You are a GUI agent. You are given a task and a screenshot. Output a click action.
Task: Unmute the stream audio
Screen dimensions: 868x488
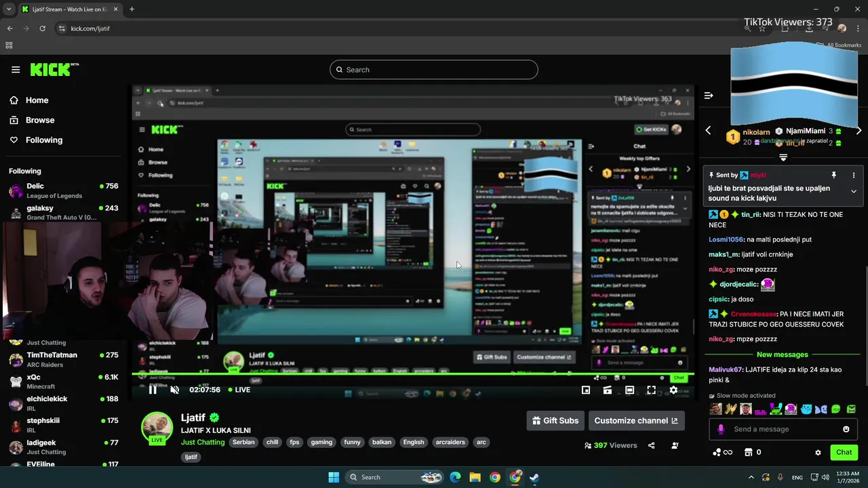174,390
